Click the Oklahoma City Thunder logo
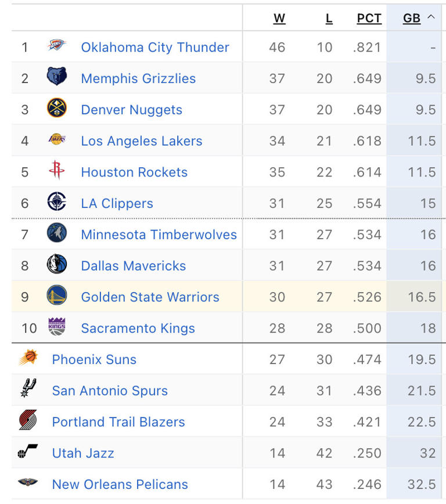Screen dimensions: 446x504 57,48
